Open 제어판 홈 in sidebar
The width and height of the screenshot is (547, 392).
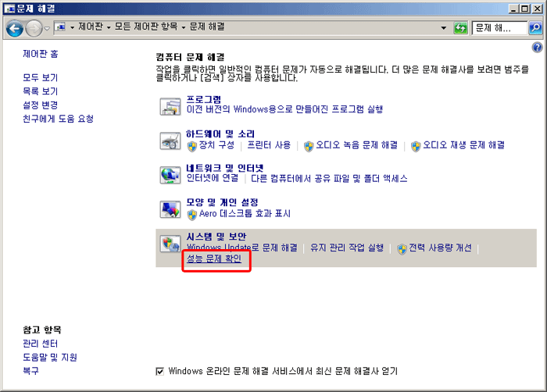click(x=41, y=54)
